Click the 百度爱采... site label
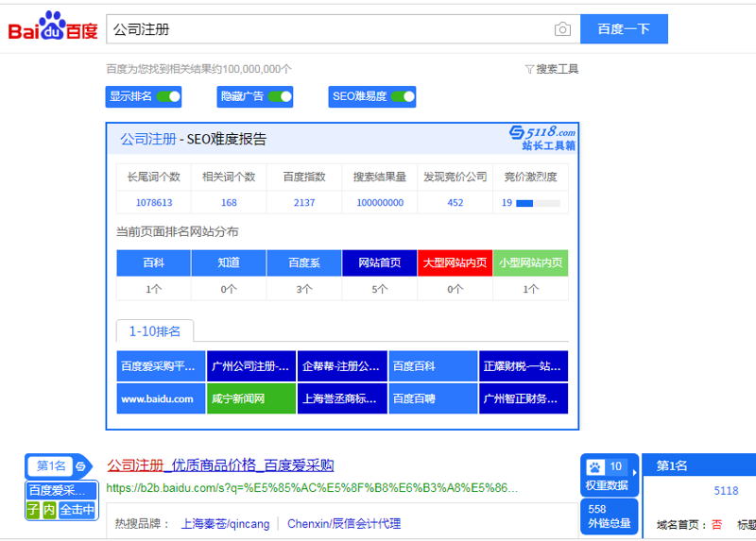Image resolution: width=756 pixels, height=541 pixels. click(x=61, y=490)
